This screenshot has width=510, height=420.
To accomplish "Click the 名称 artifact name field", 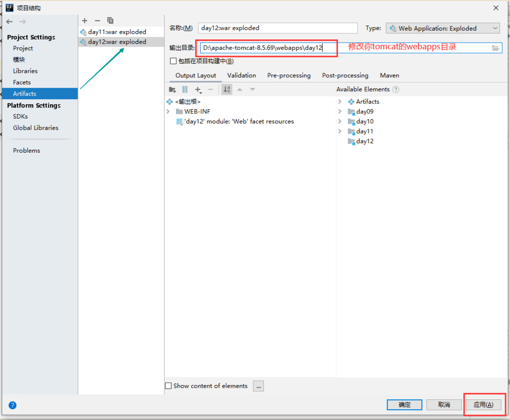I will [278, 28].
